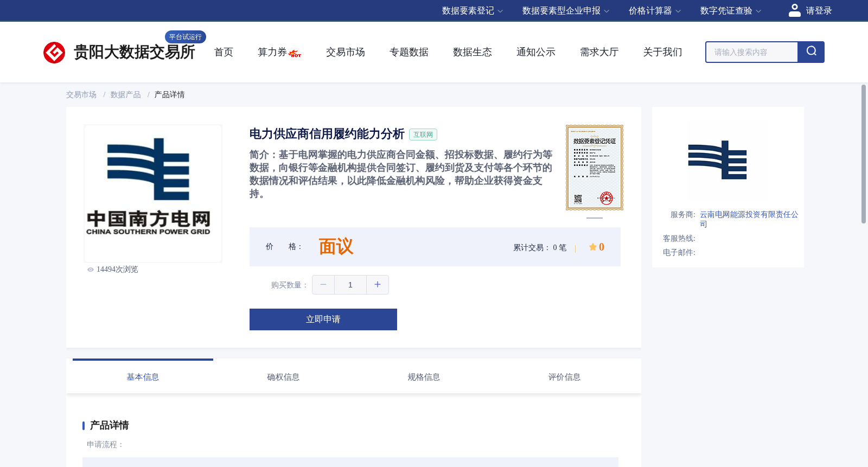
Task: Switch to the 评价信息 tab
Action: pos(564,377)
